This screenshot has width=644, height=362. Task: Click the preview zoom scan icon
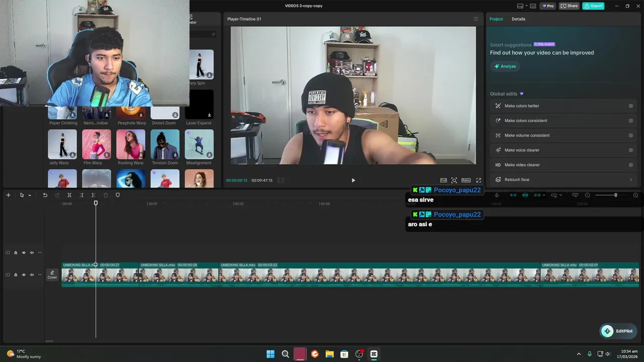454,180
